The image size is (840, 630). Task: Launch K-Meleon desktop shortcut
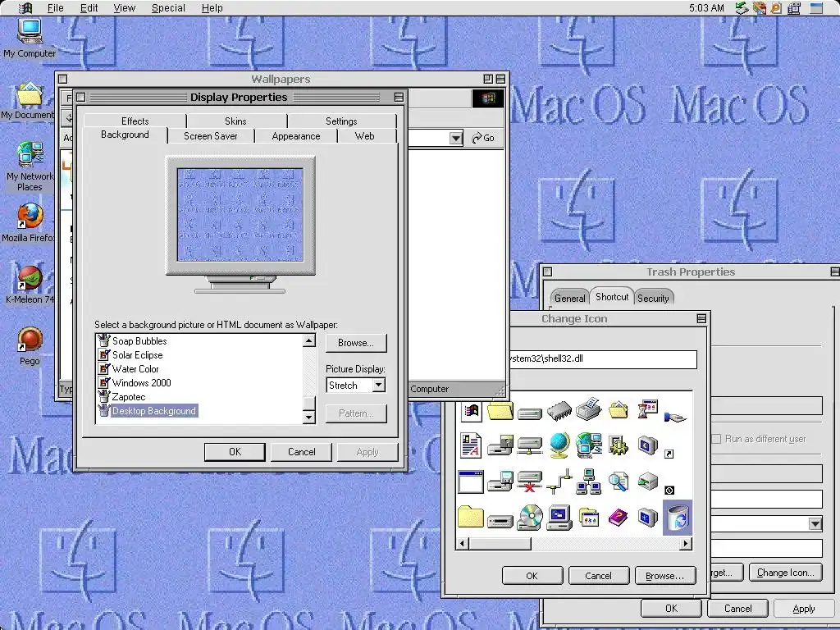[30, 285]
